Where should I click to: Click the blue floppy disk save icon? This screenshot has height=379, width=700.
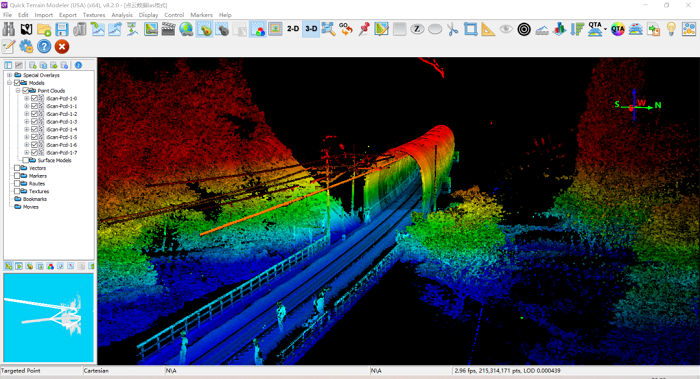62,29
